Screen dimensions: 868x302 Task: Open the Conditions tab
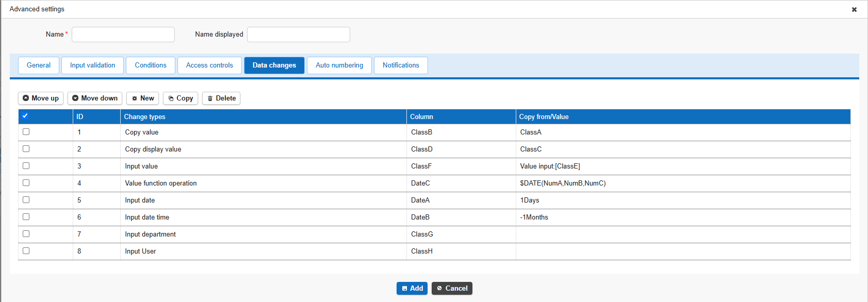pos(151,65)
